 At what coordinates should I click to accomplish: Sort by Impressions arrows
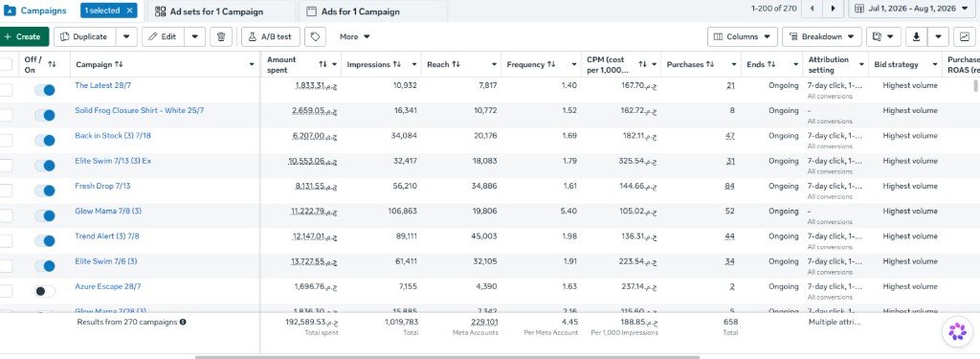(x=396, y=64)
